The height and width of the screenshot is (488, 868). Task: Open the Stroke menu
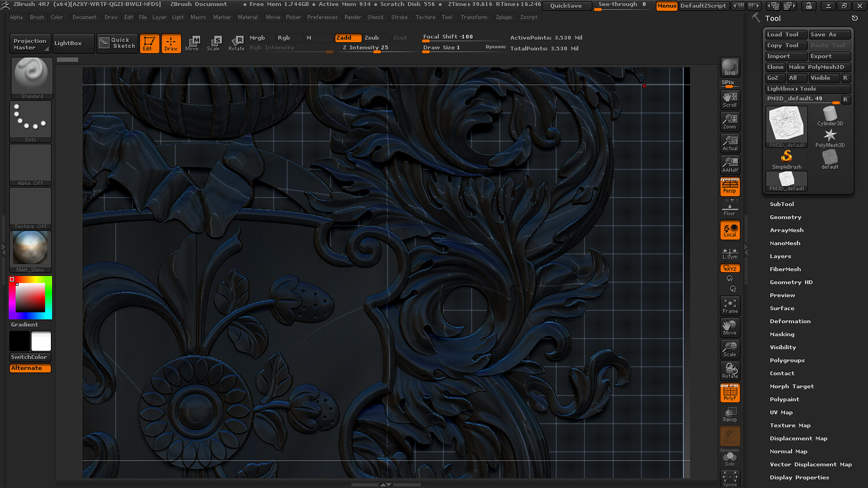click(x=399, y=17)
